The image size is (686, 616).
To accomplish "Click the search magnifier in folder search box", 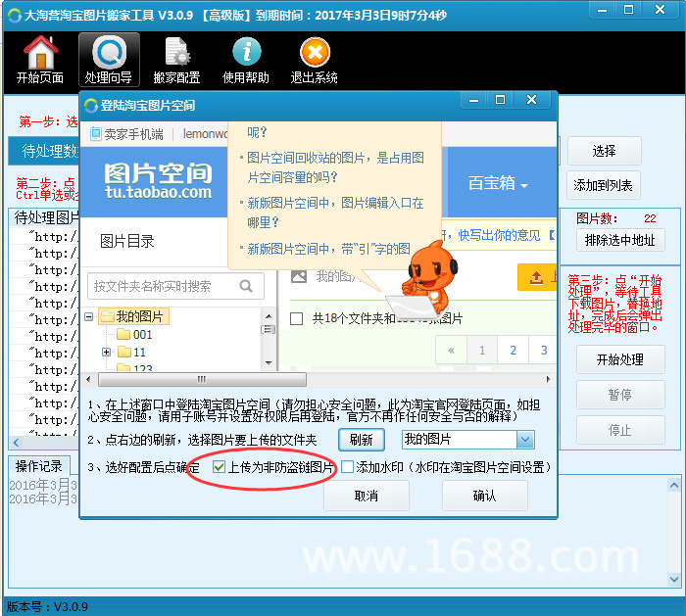I will coord(246,286).
